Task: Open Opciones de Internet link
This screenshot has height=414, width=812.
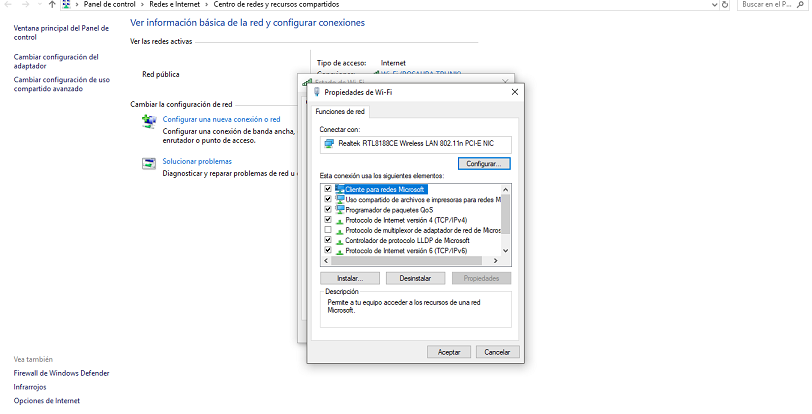Action: [47, 401]
